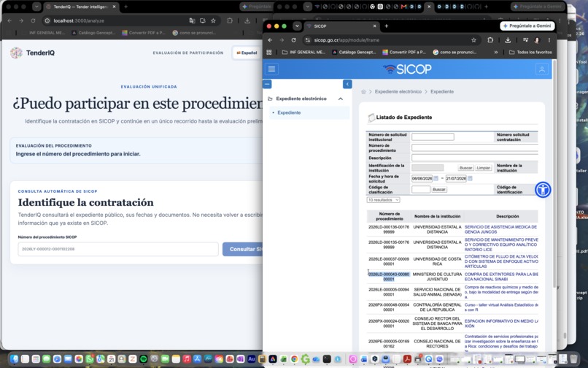Bookmark localhost page in the TenderIQ window

tap(213, 20)
